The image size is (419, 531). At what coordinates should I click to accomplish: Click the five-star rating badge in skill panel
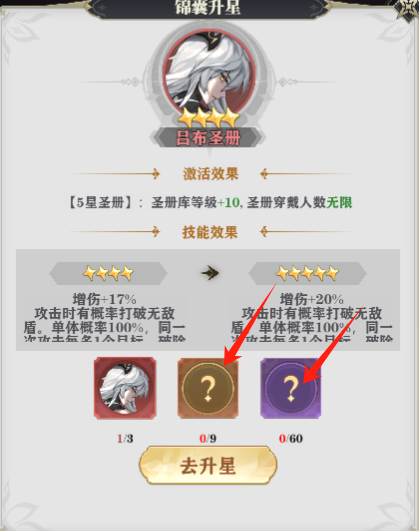tap(307, 273)
